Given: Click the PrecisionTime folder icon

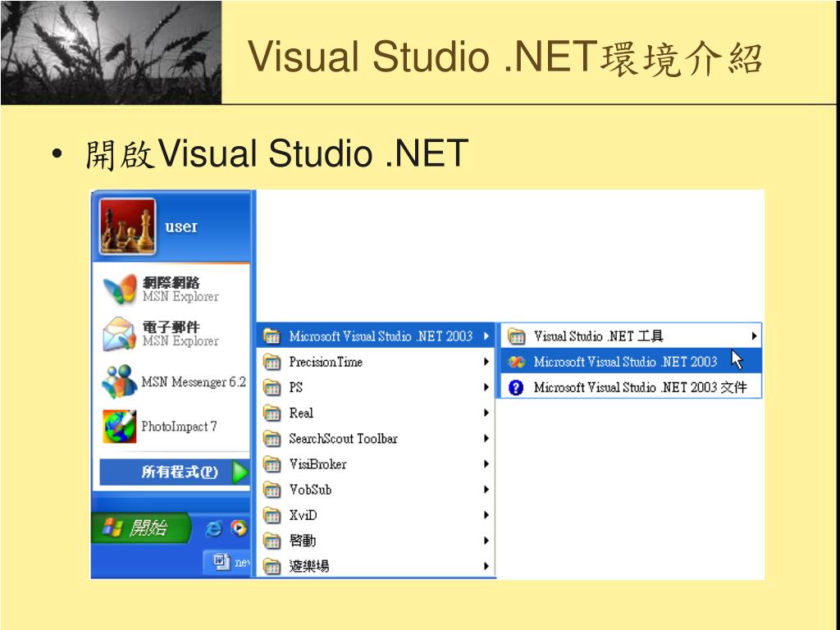Looking at the screenshot, I should coord(272,362).
